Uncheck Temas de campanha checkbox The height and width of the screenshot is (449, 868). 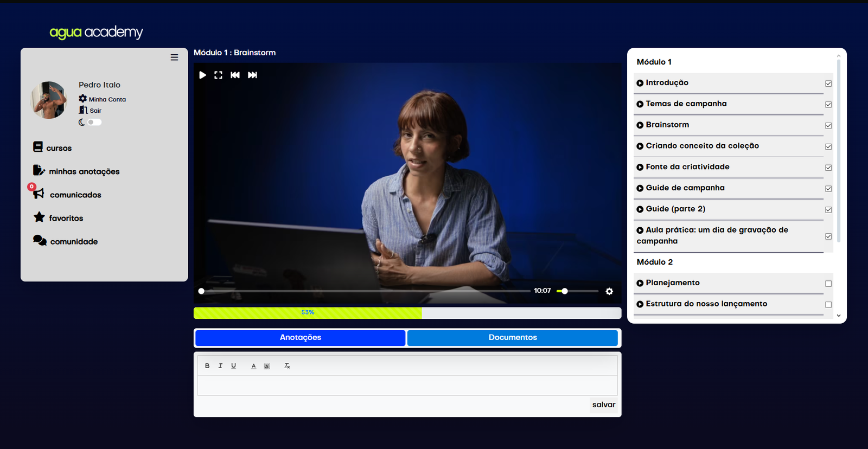(x=828, y=105)
